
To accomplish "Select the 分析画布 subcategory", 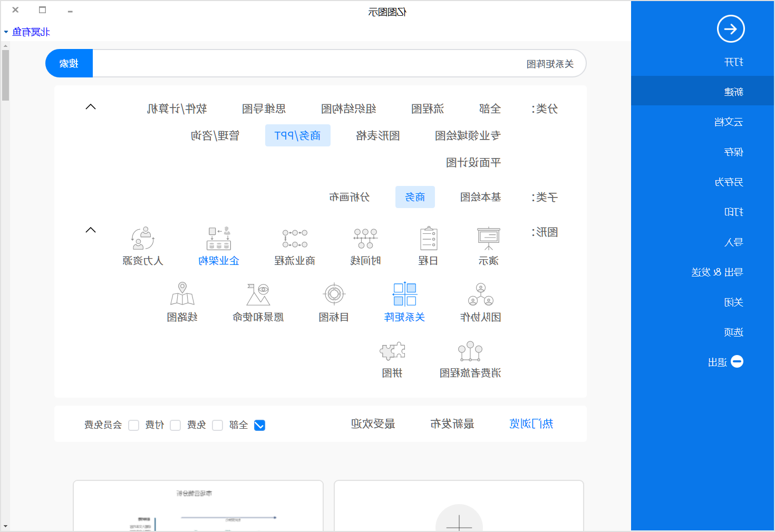I will pyautogui.click(x=350, y=197).
